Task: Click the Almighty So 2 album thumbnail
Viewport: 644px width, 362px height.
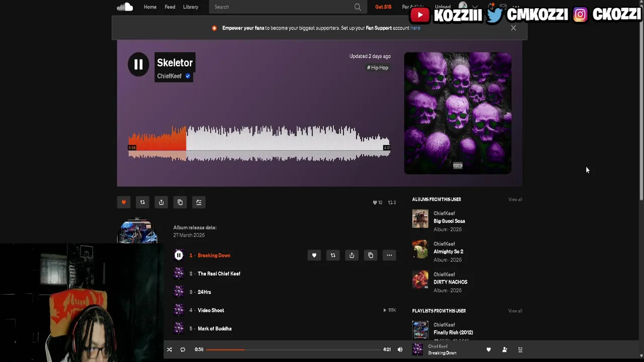Action: pyautogui.click(x=420, y=249)
